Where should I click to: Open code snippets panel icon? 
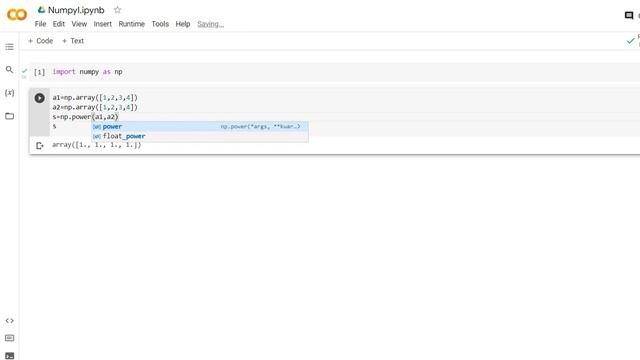point(9,321)
